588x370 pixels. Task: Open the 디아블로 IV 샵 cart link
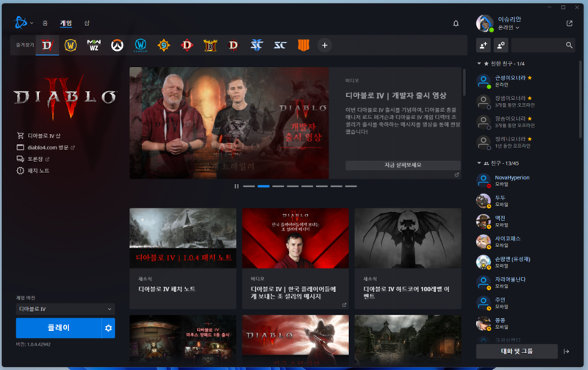(38, 135)
